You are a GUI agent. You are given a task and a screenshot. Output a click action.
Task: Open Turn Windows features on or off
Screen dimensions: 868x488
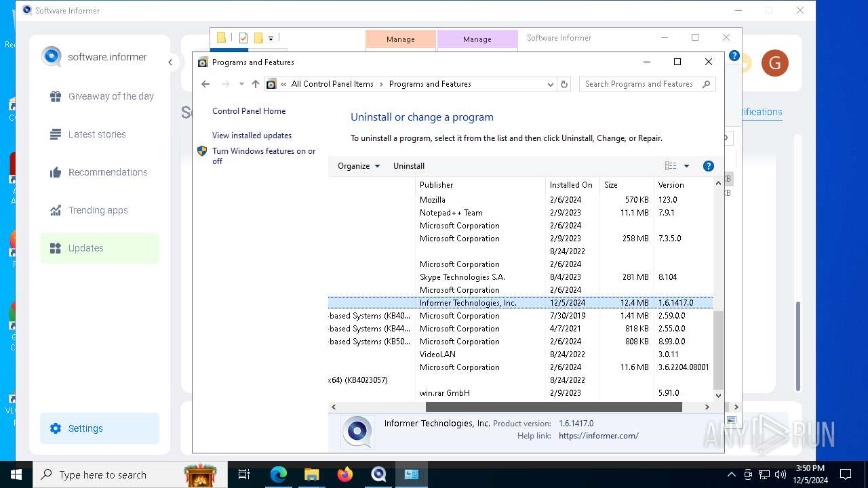pyautogui.click(x=264, y=156)
